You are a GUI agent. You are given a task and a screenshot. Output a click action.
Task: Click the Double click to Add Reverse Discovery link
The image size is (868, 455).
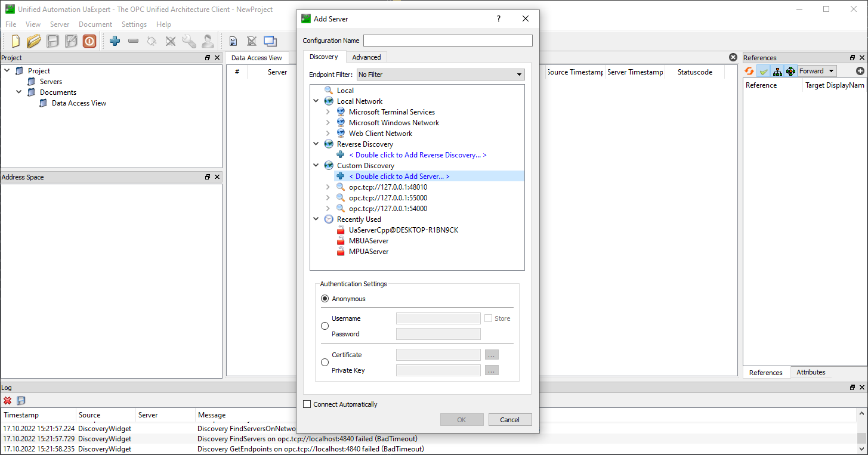coord(418,155)
